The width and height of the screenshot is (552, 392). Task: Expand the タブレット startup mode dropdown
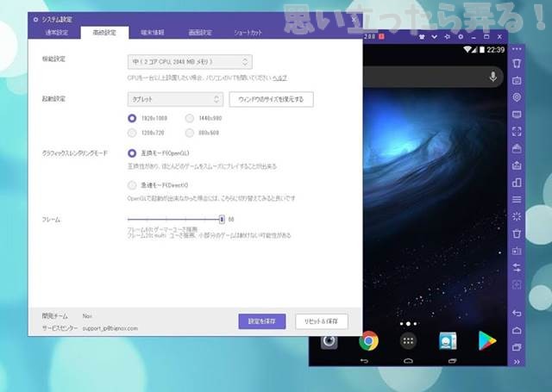(175, 99)
